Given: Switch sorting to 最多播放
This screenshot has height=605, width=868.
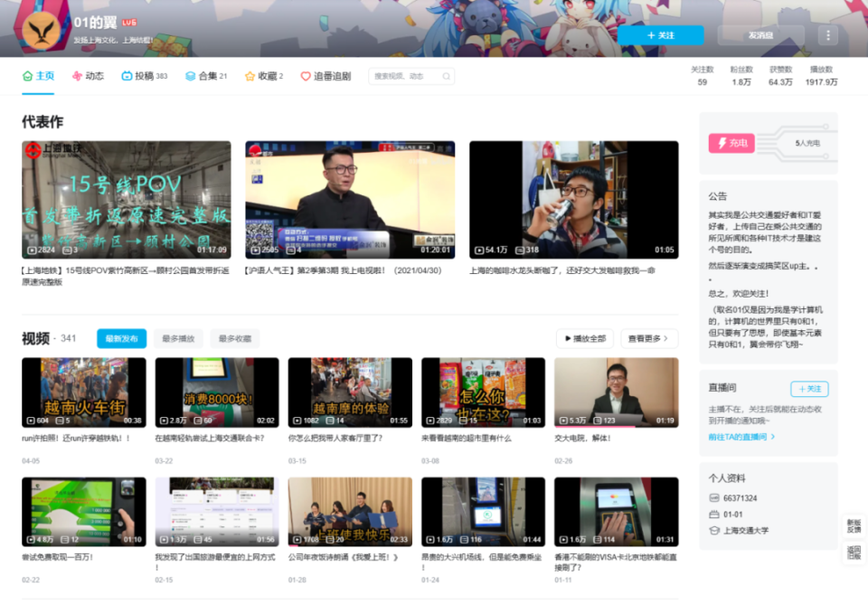Looking at the screenshot, I should pyautogui.click(x=178, y=339).
